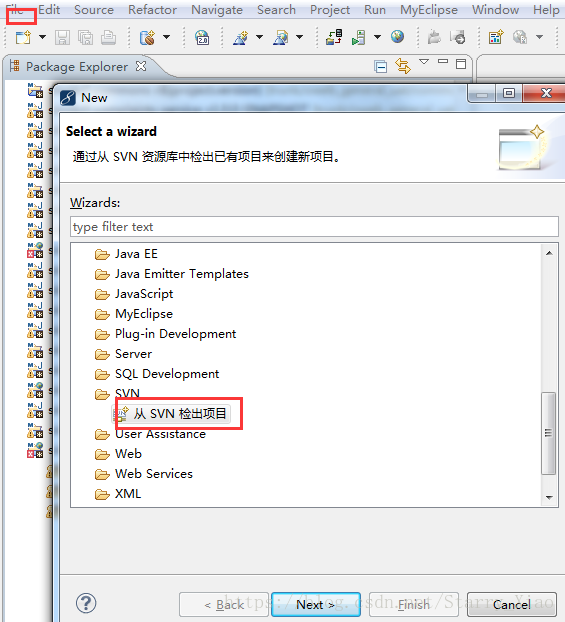Click the Cancel button
This screenshot has width=565, height=622.
(x=511, y=605)
